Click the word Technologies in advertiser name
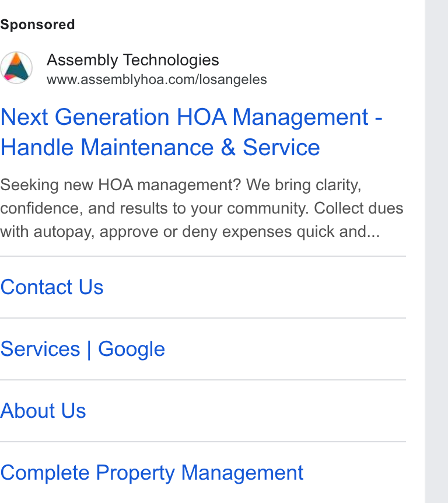The height and width of the screenshot is (503, 448). pos(171,60)
